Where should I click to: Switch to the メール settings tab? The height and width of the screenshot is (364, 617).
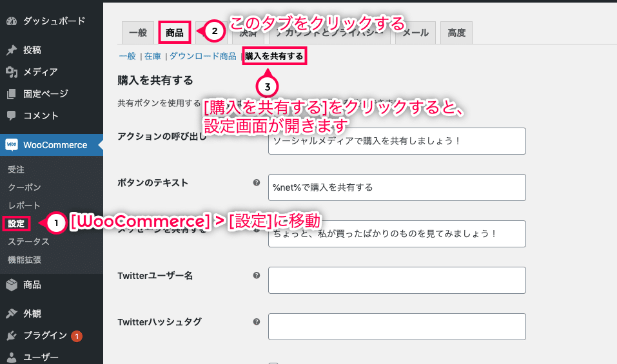click(416, 33)
